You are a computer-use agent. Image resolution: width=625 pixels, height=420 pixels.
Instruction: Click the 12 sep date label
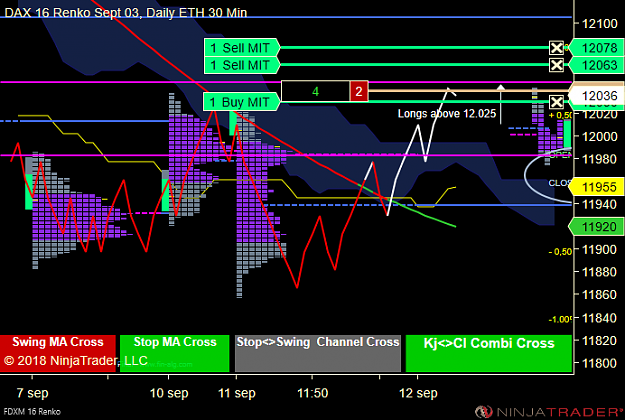pyautogui.click(x=418, y=393)
